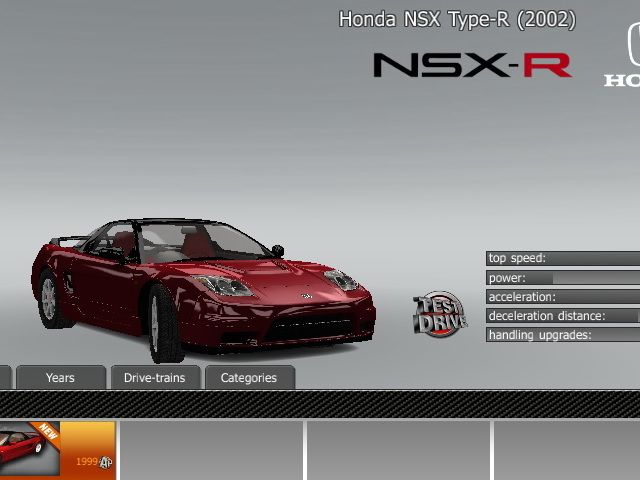Viewport: 640px width, 480px height.
Task: Switch to the Drive-trains tab
Action: pyautogui.click(x=154, y=378)
